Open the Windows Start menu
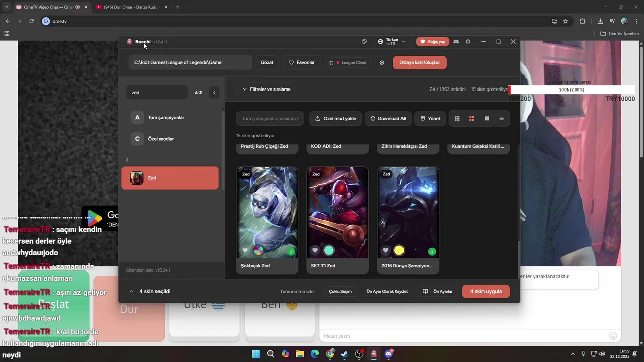Image resolution: width=644 pixels, height=362 pixels. click(256, 354)
